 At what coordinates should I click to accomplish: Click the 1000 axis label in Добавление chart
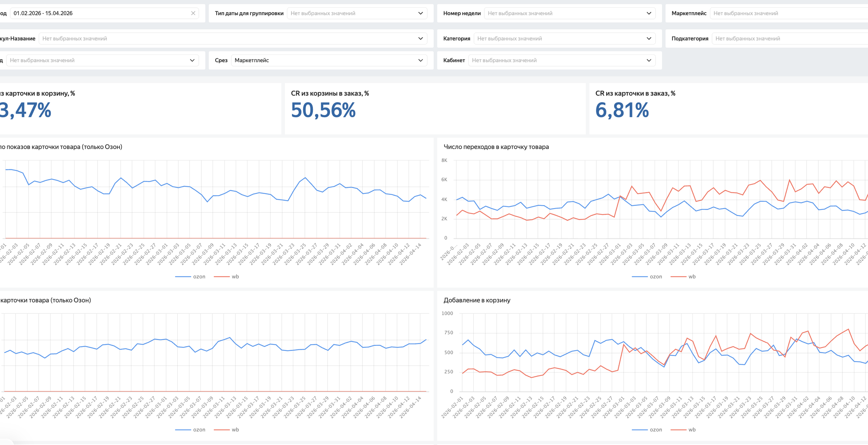(x=447, y=313)
